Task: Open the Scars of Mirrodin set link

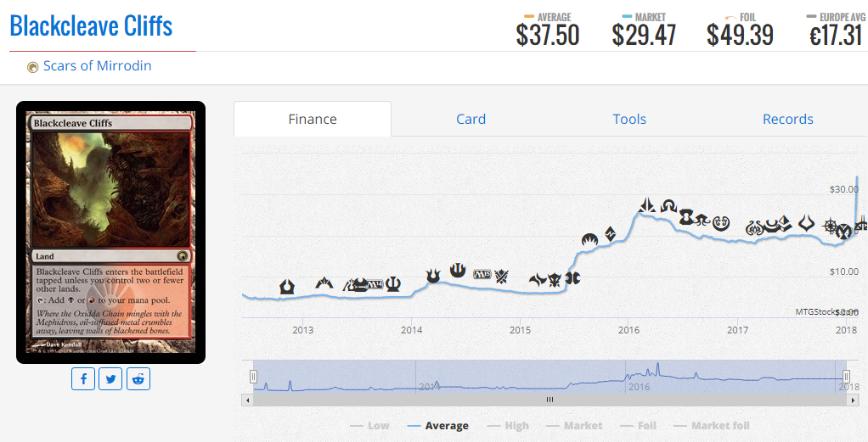Action: click(x=98, y=66)
